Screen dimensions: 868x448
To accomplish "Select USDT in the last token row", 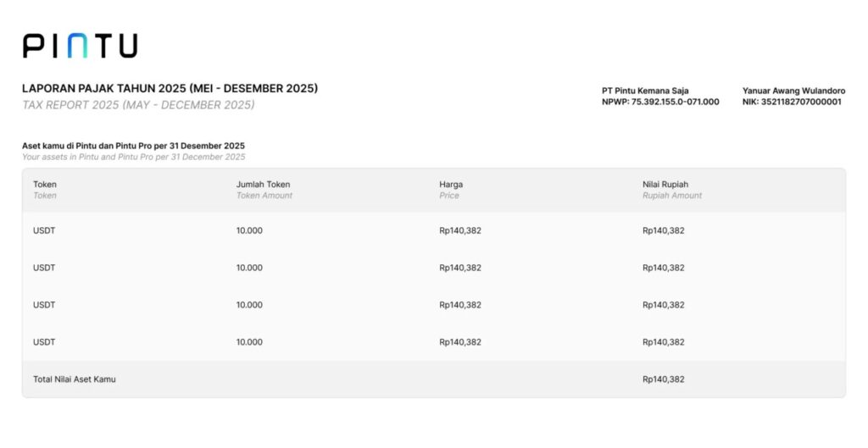I will point(44,342).
